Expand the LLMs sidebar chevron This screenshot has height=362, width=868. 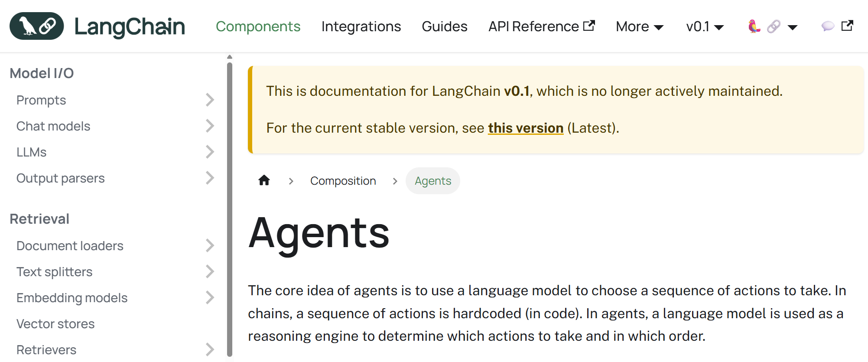coord(210,152)
